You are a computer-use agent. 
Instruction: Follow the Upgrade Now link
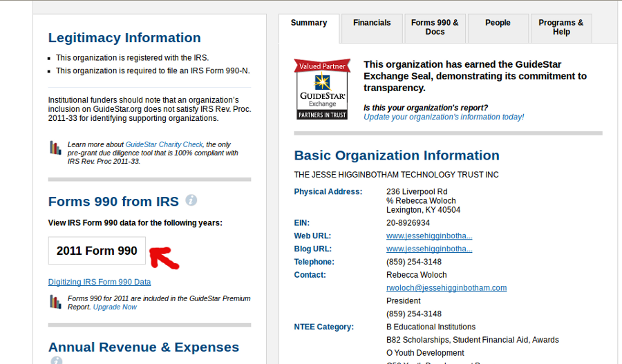(115, 307)
